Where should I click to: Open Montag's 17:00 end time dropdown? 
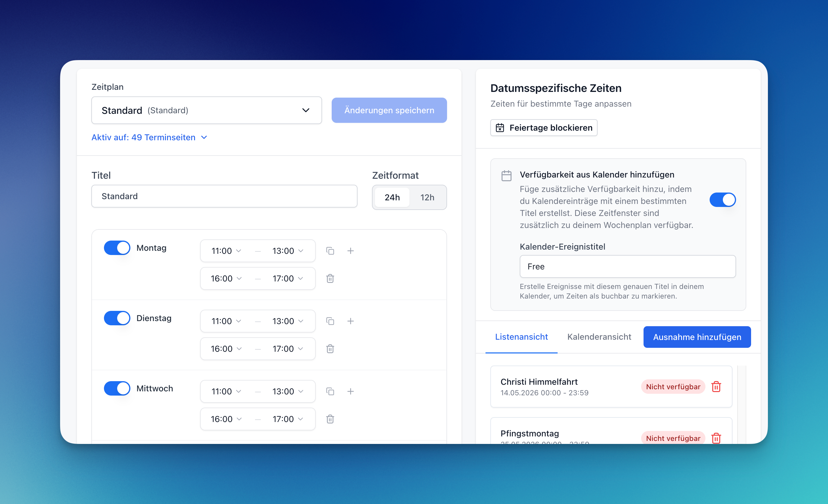click(x=288, y=278)
